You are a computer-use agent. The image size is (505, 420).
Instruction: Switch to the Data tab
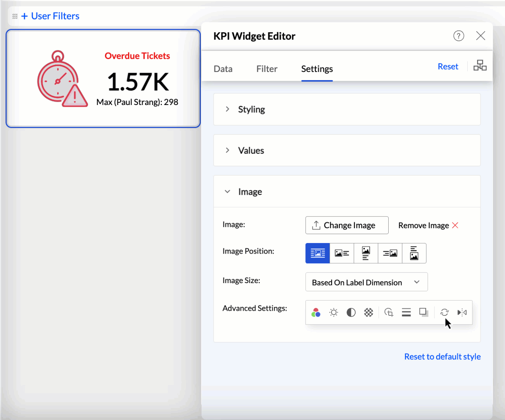[223, 69]
